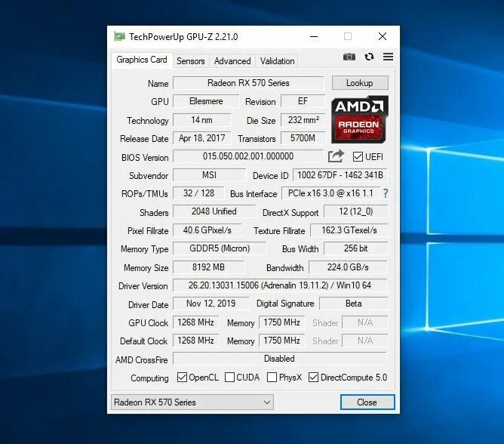Click the Transistors field 5700M
This screenshot has width=504, height=444.
pos(303,138)
